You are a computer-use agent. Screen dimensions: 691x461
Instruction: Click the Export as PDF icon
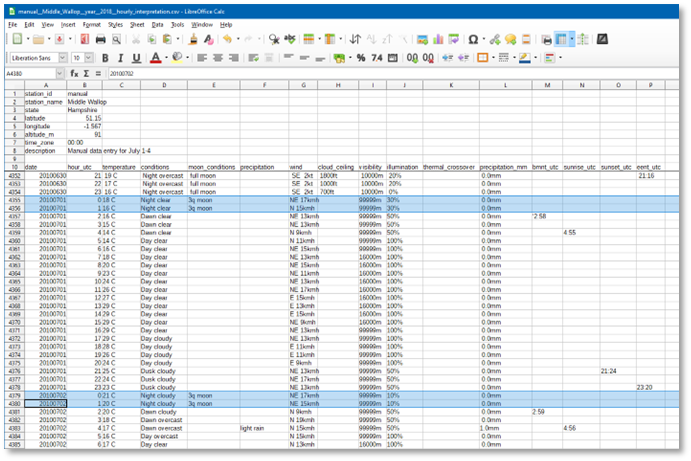(x=84, y=39)
